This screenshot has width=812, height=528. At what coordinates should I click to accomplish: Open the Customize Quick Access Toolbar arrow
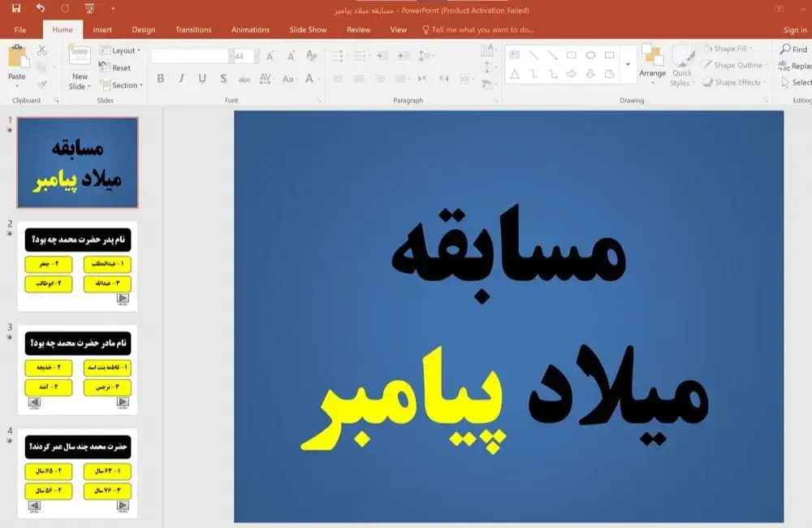point(113,9)
